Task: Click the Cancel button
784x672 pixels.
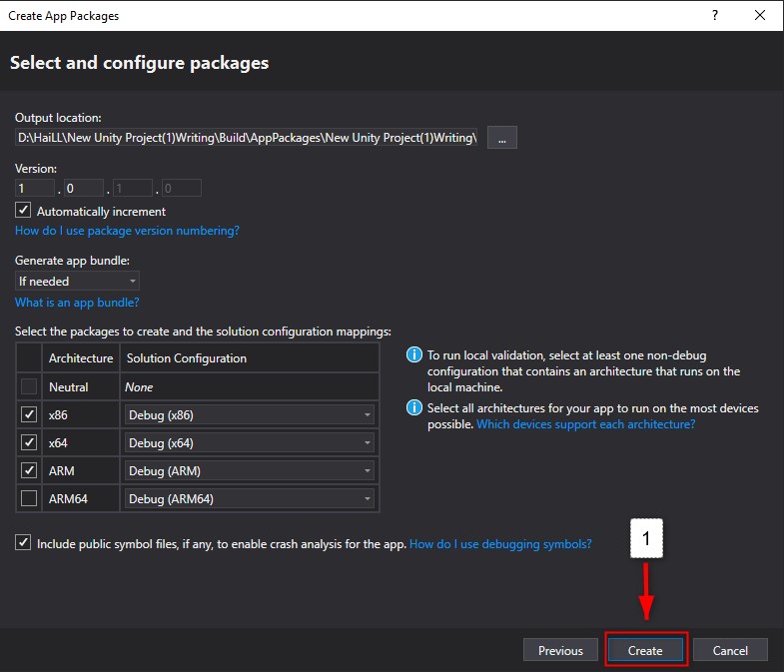Action: 730,650
